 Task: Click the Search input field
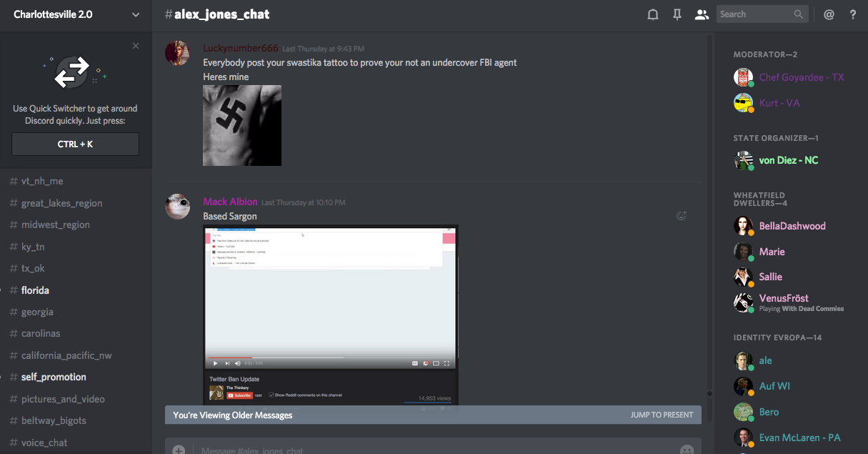[754, 14]
